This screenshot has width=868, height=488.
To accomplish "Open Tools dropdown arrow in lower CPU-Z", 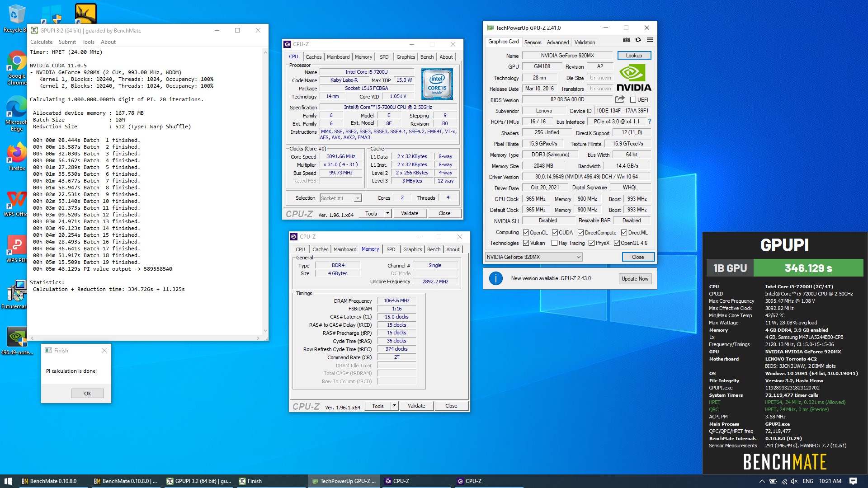I will click(394, 406).
